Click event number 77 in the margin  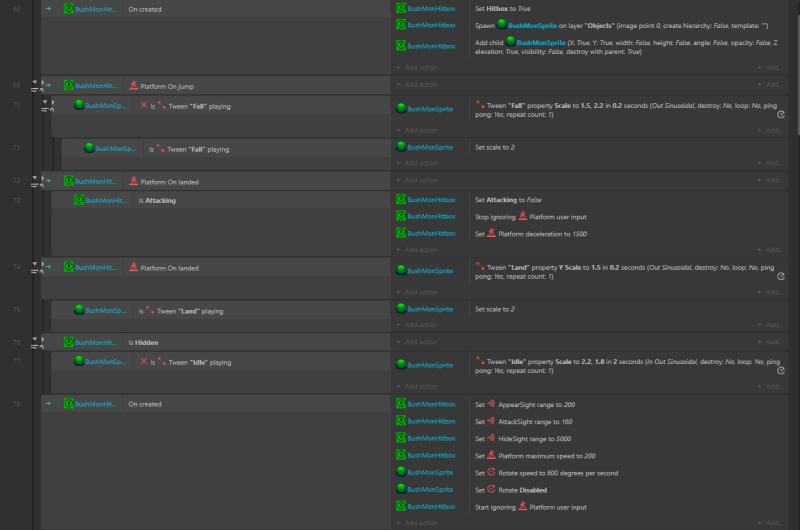pyautogui.click(x=16, y=361)
